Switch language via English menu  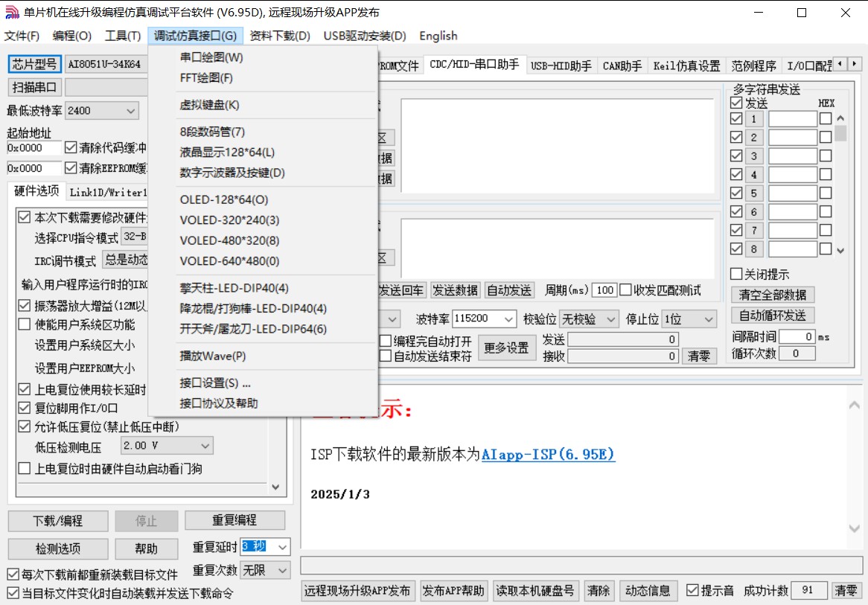click(x=438, y=36)
